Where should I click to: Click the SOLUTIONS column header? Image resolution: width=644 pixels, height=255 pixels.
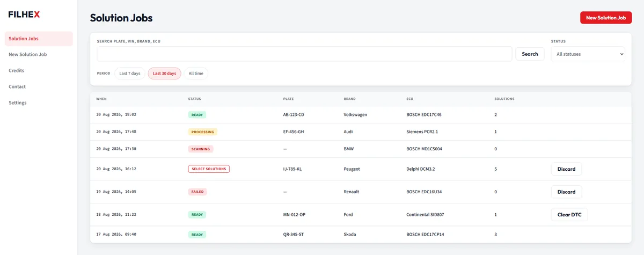(504, 99)
